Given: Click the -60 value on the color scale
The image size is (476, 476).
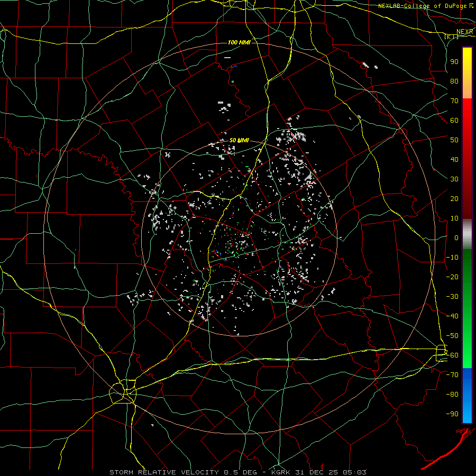Looking at the screenshot, I should (x=452, y=355).
